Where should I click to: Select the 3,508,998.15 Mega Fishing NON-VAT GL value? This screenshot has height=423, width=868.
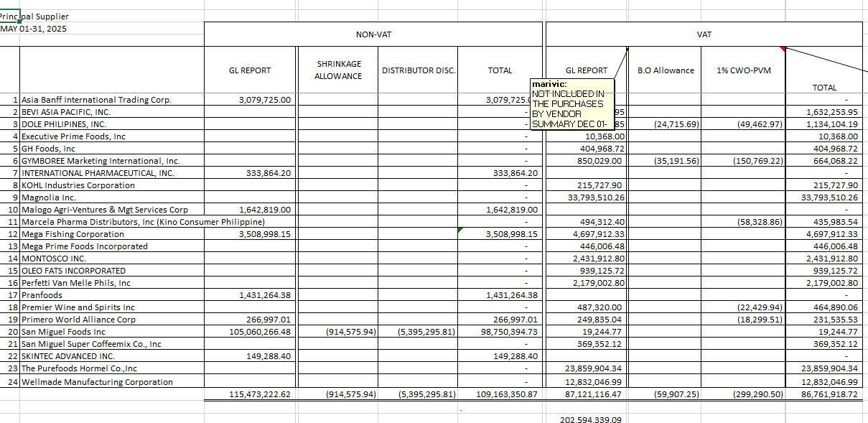[250, 234]
